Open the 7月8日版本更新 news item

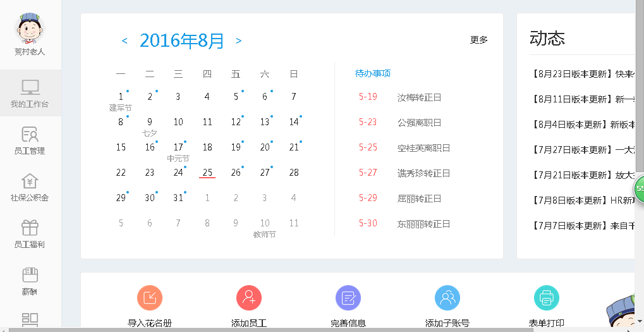[x=583, y=200]
